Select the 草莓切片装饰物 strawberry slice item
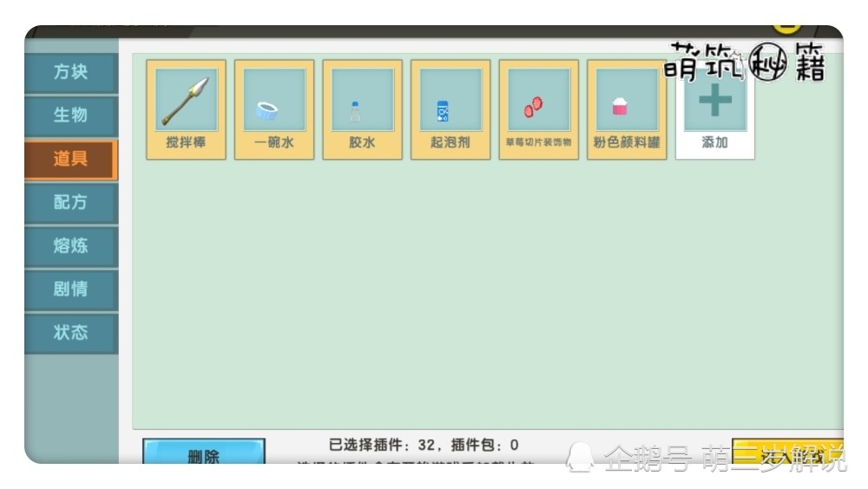Viewport: 868px width, 489px height. click(x=539, y=109)
